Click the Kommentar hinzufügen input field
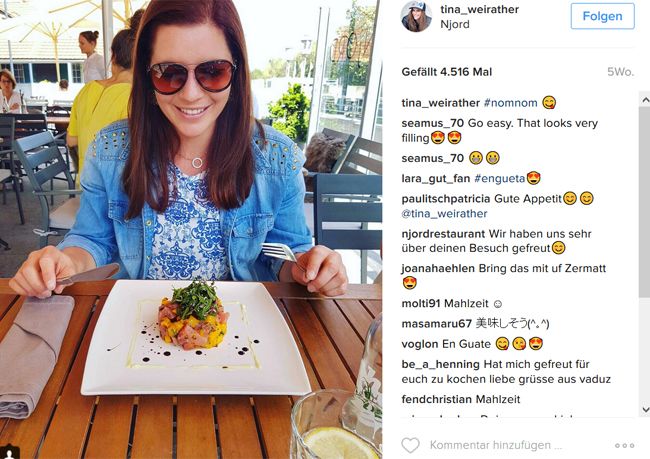650x459 pixels. point(496,445)
